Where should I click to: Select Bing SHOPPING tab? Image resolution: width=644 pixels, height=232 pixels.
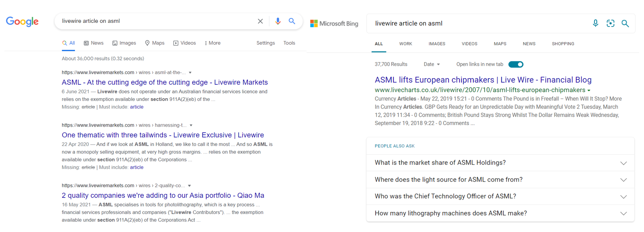[x=563, y=44]
